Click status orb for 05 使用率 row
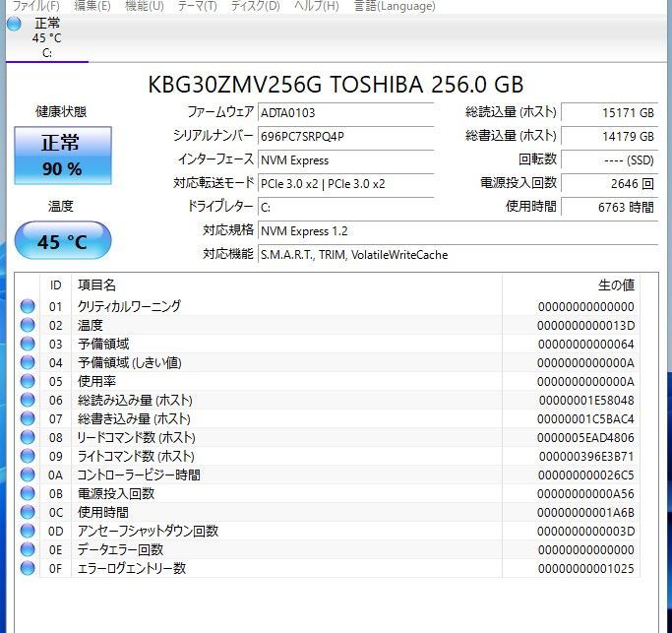 click(28, 381)
